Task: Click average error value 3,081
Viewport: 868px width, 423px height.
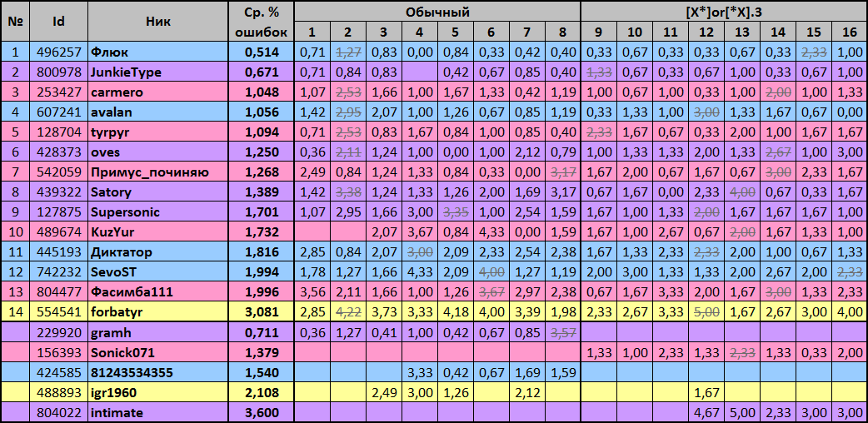Action: [262, 312]
